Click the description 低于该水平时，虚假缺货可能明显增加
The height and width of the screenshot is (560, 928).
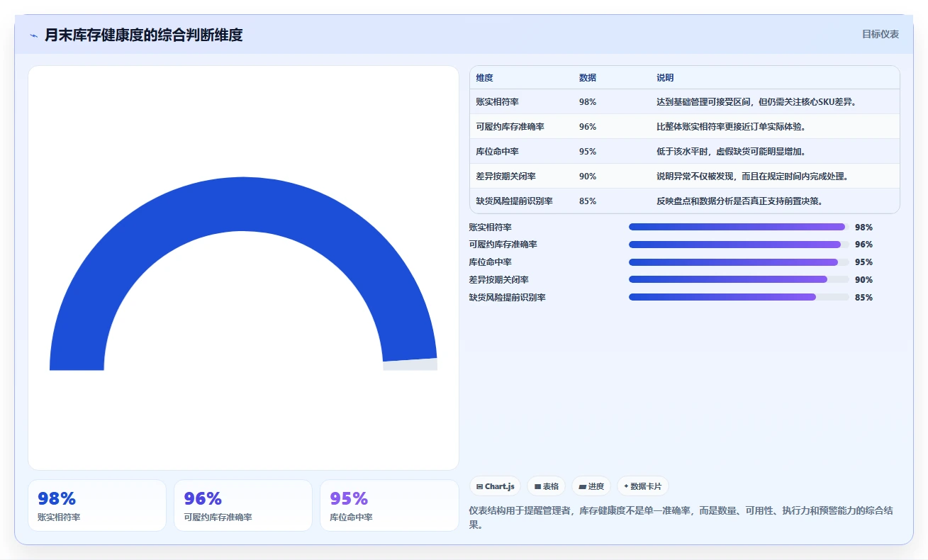pos(731,152)
